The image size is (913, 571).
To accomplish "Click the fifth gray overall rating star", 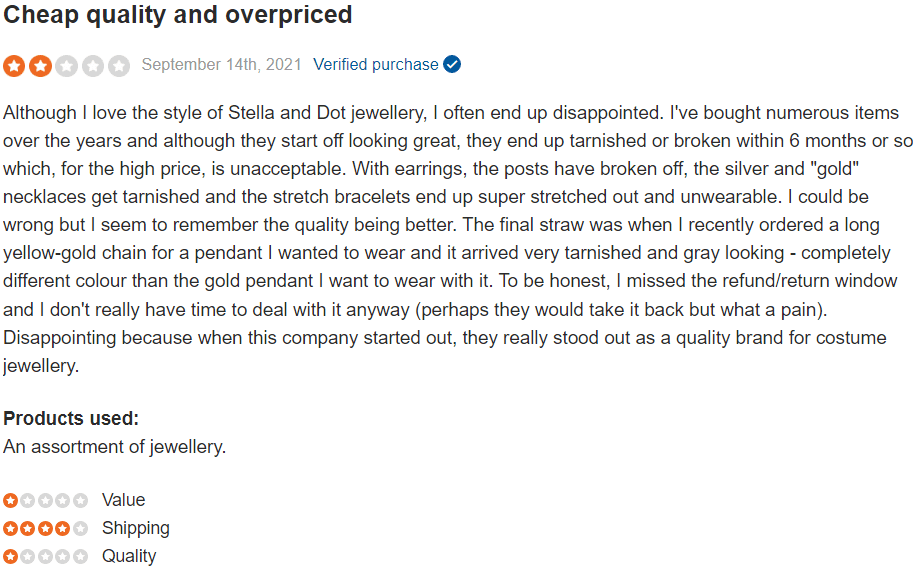I will [x=119, y=66].
